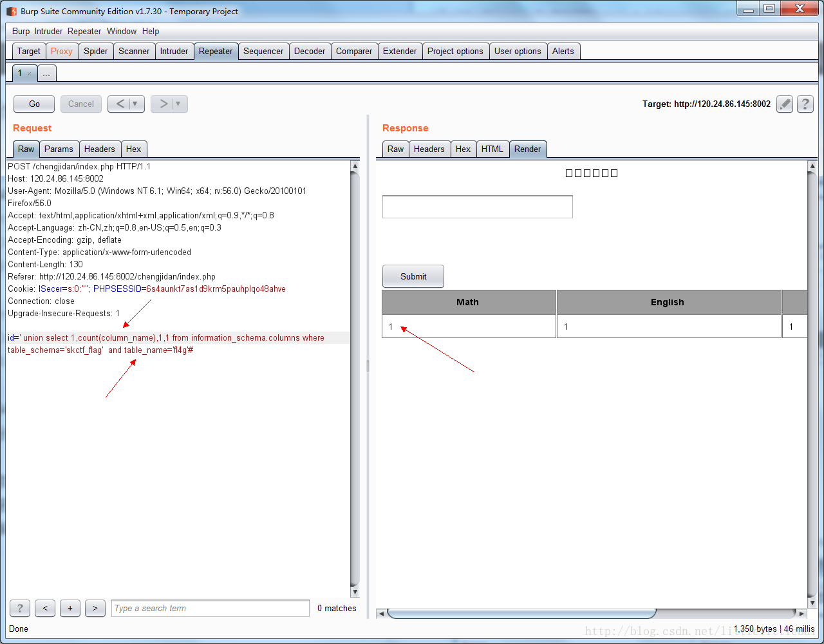Viewport: 824px width, 644px height.
Task: Click response horizontal scrollbar thumb
Action: tap(521, 613)
